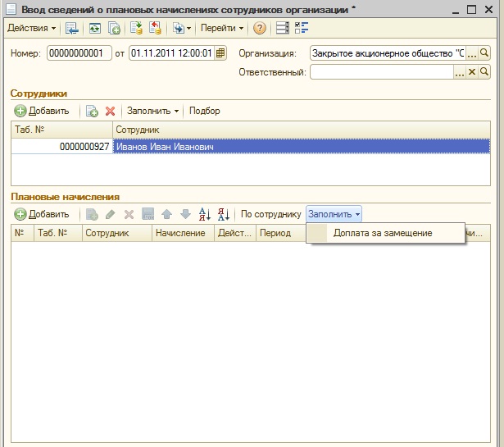Click the refresh document icon in toolbar

[94, 29]
